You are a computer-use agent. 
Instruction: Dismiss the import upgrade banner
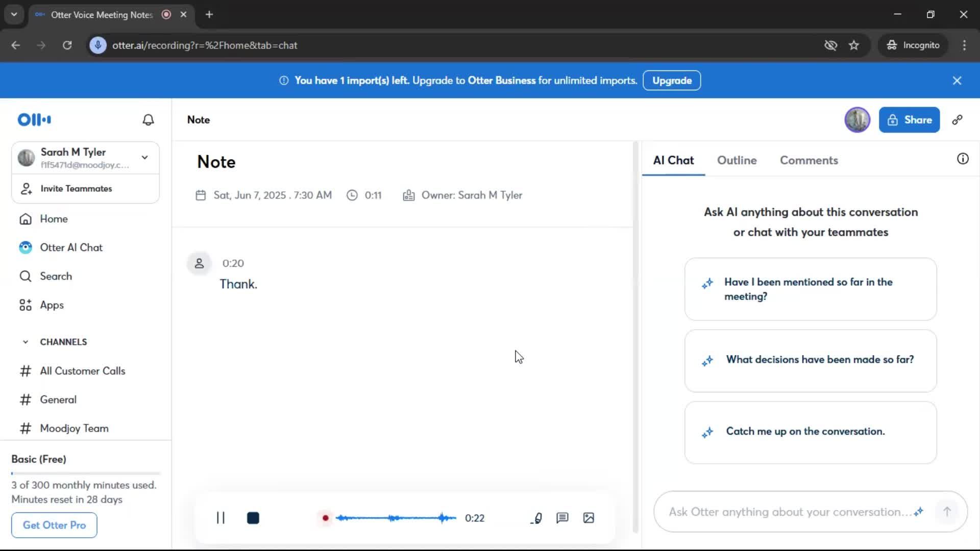[957, 81]
